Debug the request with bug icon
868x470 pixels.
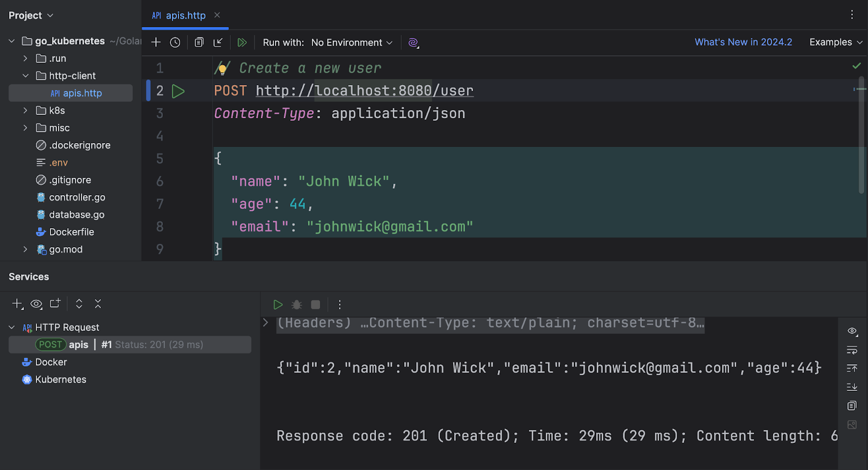(297, 305)
